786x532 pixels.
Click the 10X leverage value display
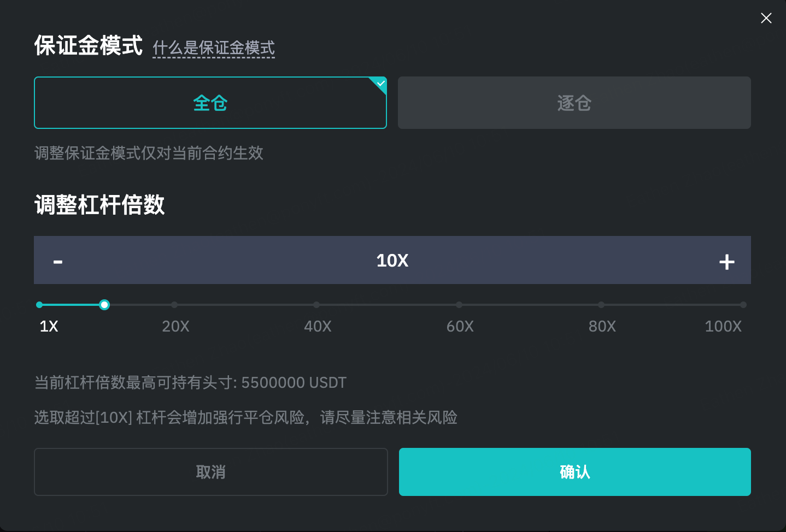coord(392,261)
